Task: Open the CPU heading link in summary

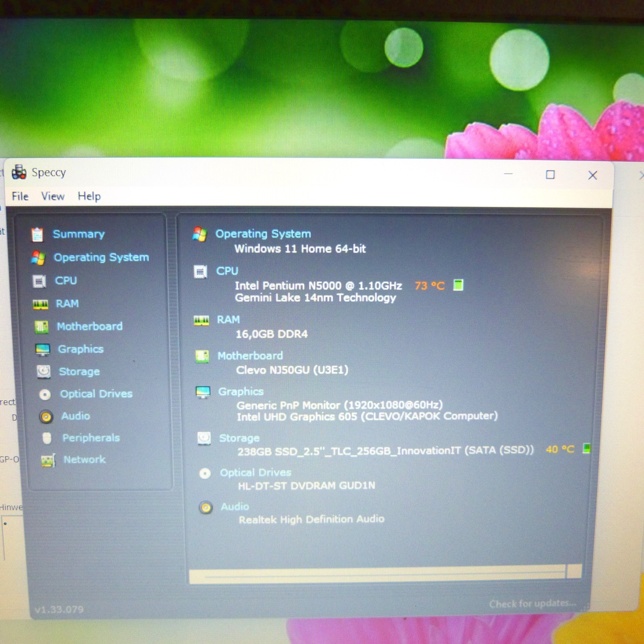Action: (x=227, y=271)
